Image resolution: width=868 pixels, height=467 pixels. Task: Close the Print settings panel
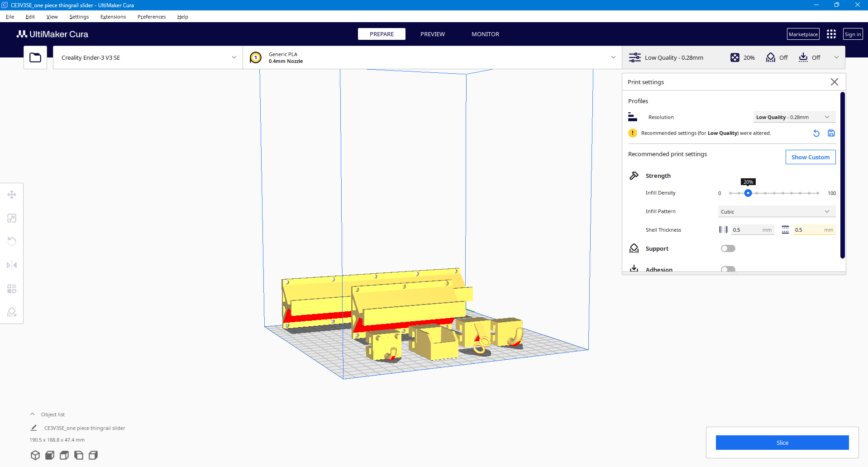point(835,82)
